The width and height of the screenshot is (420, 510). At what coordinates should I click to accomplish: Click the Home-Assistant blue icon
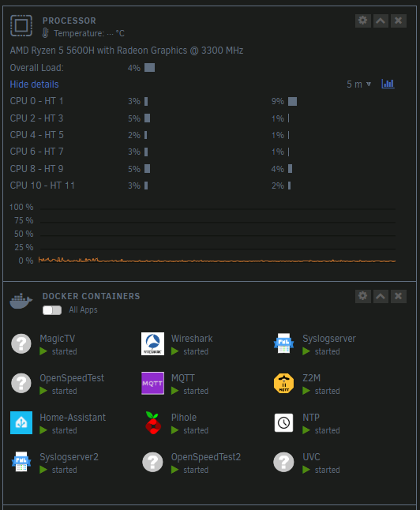pyautogui.click(x=21, y=423)
